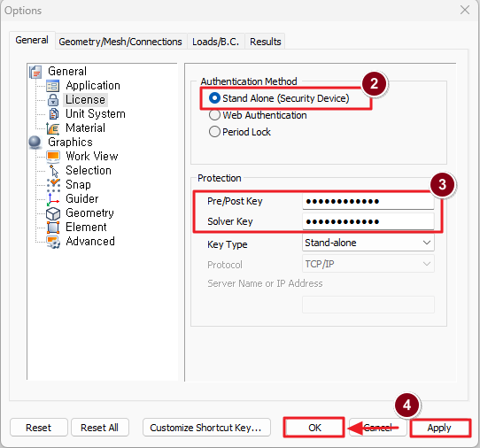
Task: Click into the Pre/Post Key field
Action: (368, 201)
